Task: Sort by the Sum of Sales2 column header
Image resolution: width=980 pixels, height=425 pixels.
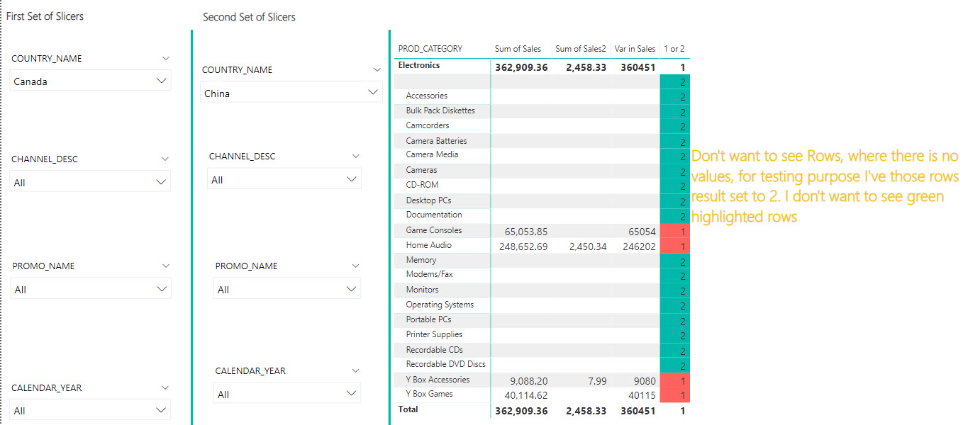Action: pyautogui.click(x=581, y=49)
